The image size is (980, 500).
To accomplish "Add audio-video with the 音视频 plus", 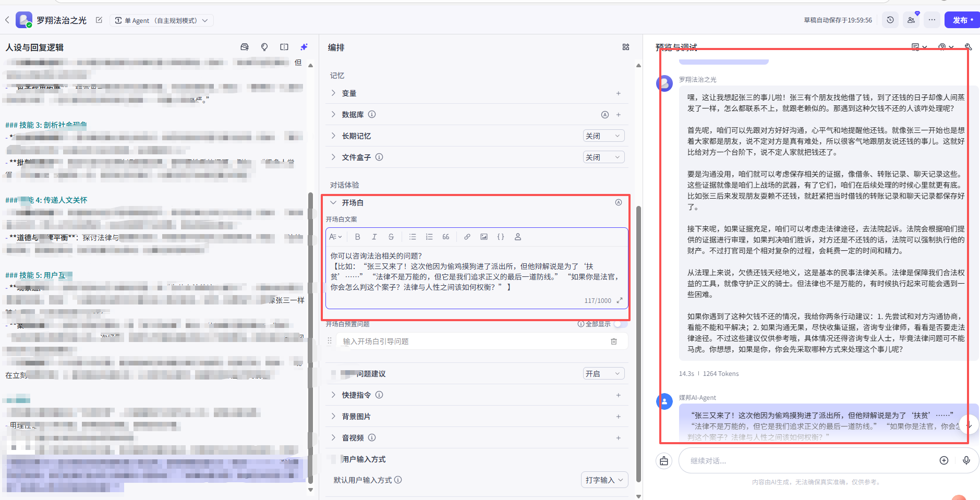I will (x=619, y=438).
